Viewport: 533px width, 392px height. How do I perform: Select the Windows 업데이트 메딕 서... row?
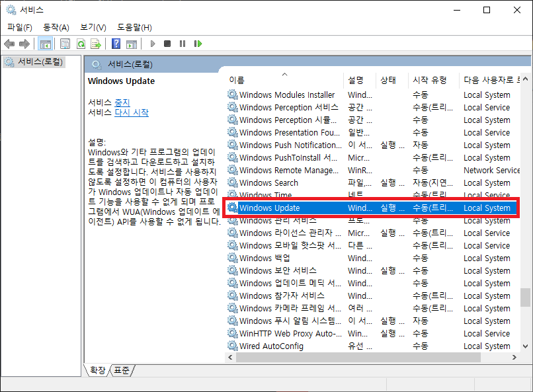click(372, 283)
